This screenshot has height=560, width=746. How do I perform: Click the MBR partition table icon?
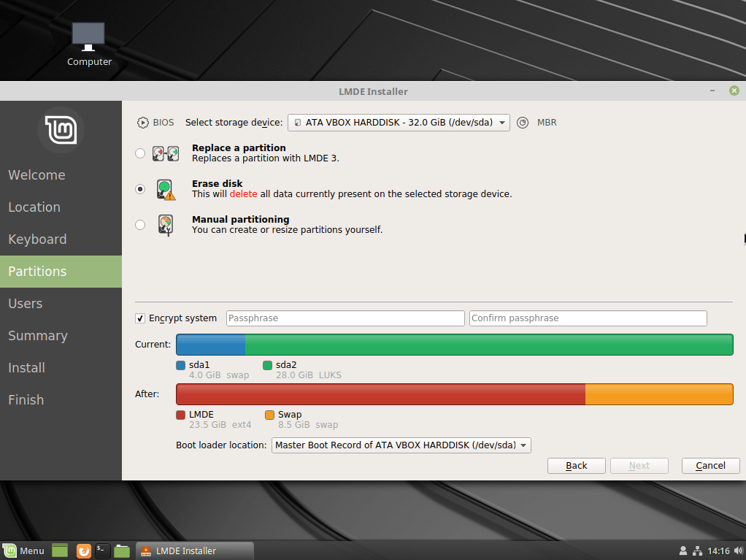[523, 123]
